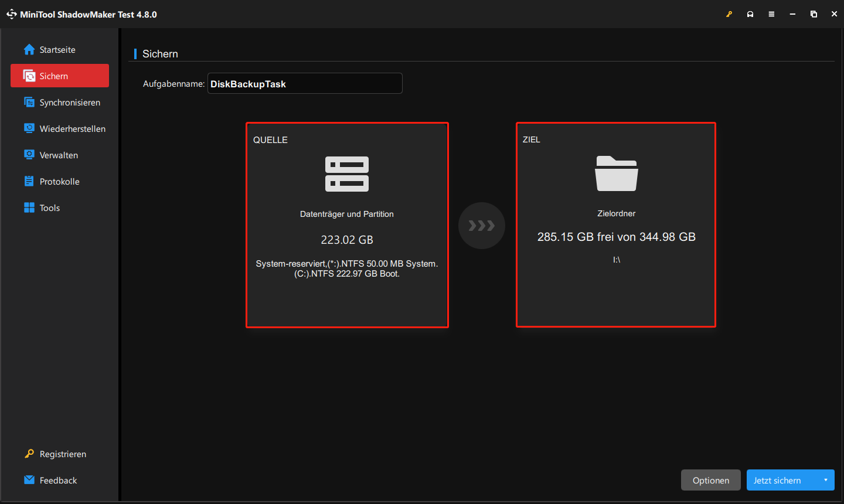844x504 pixels.
Task: Click the triple-arrow circle between panels
Action: tap(482, 226)
